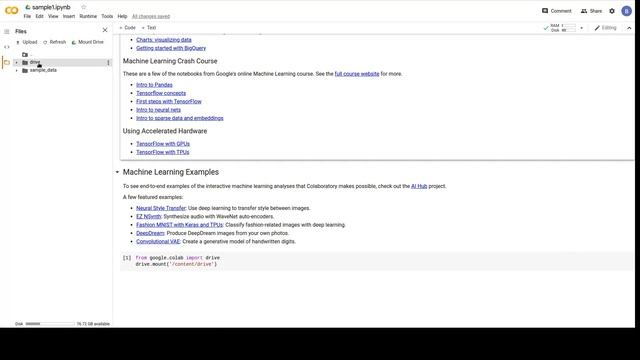The width and height of the screenshot is (640, 360).
Task: Click the Comment button
Action: tap(557, 11)
